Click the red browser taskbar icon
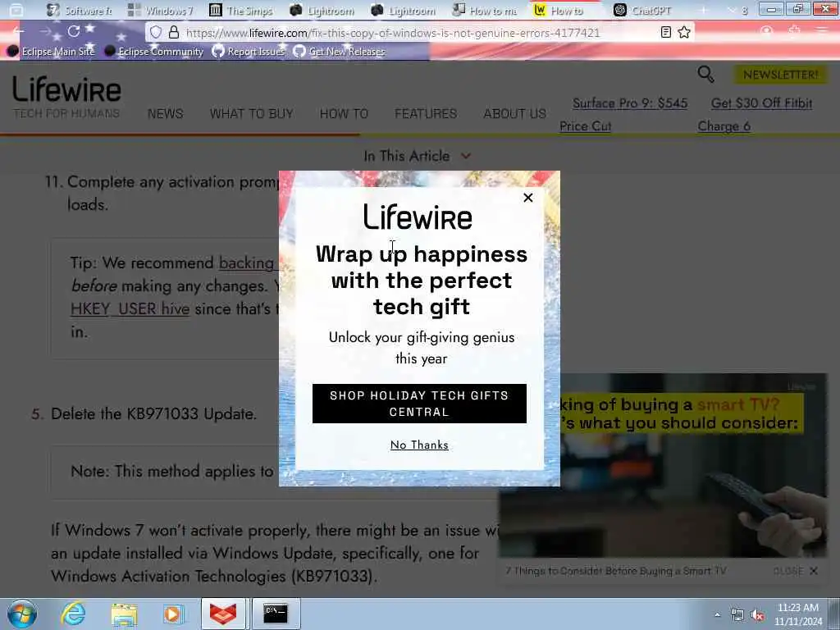The width and height of the screenshot is (840, 630). point(223,614)
